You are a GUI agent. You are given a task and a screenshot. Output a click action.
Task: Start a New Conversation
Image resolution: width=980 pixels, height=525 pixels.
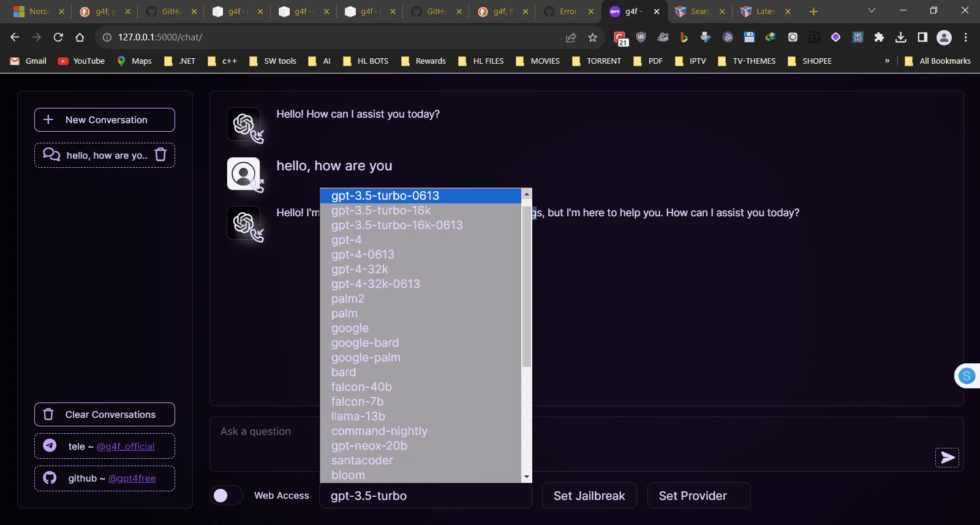tap(105, 119)
